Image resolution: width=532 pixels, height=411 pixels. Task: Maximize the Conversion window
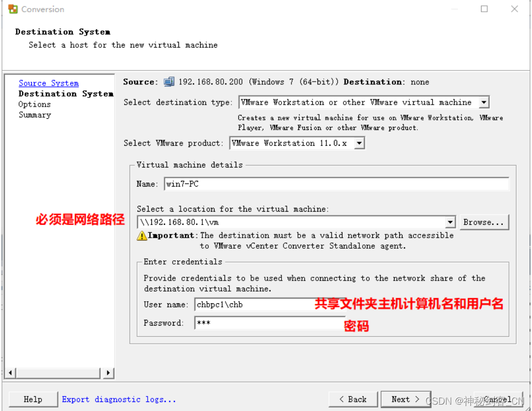coord(484,9)
